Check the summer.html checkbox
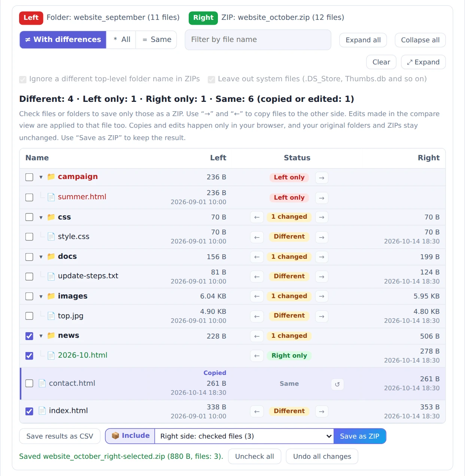The height and width of the screenshot is (476, 465). 29,197
